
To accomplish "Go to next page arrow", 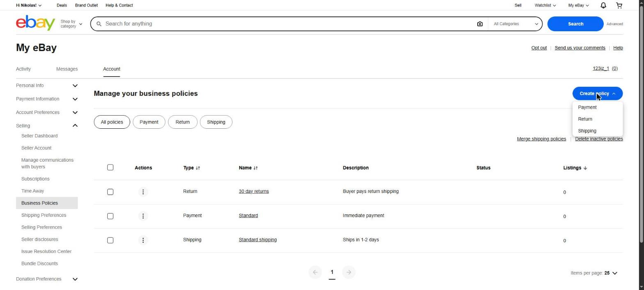I will (x=349, y=272).
